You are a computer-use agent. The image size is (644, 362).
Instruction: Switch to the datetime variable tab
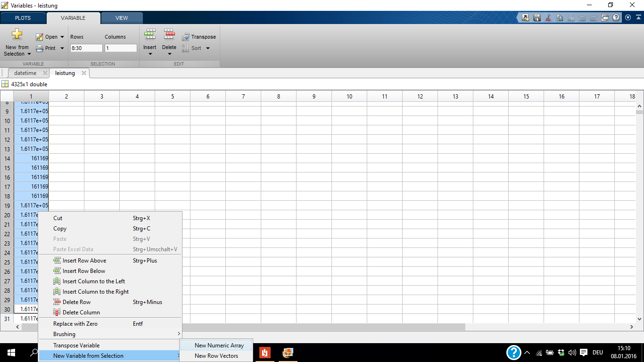pos(25,73)
